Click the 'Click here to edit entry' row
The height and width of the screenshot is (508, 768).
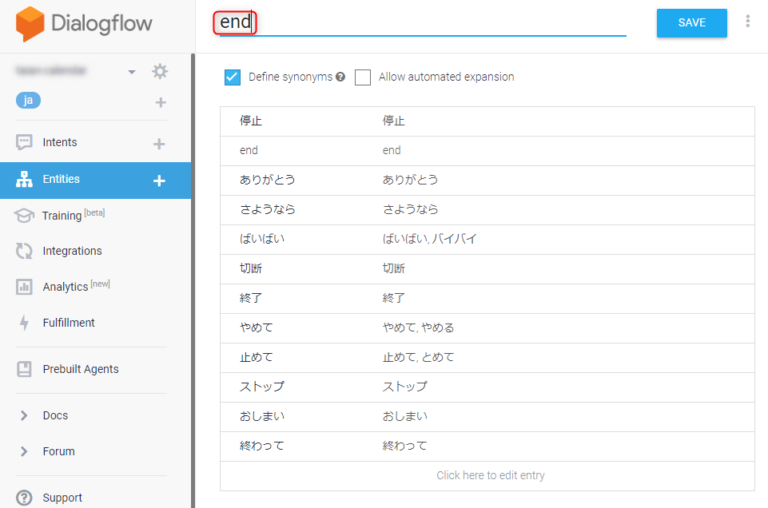click(490, 475)
